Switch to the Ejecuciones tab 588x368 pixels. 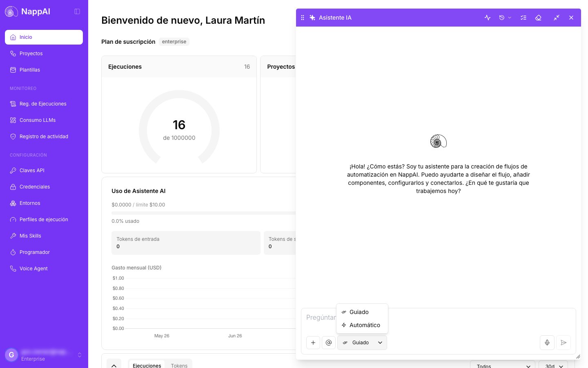(147, 365)
